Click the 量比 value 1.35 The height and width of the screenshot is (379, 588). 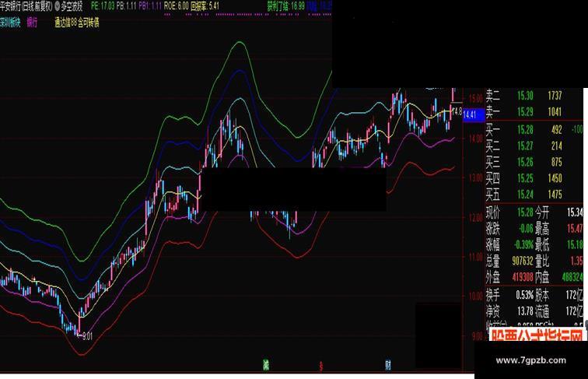coord(577,261)
